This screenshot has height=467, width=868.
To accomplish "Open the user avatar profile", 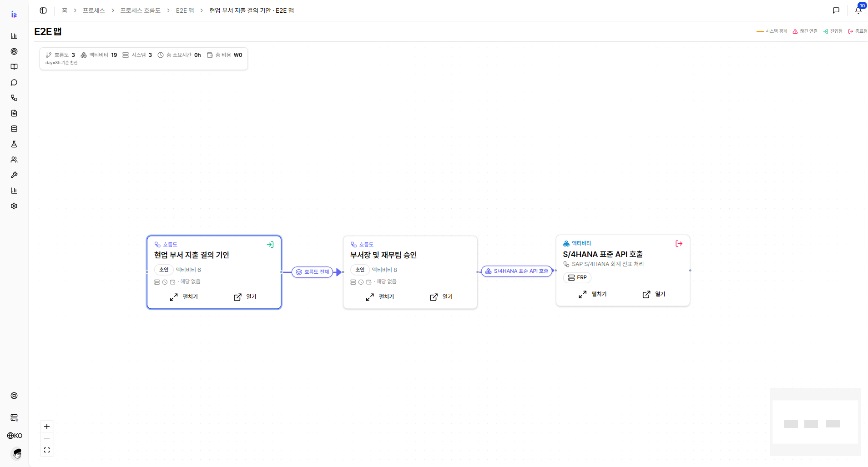I will pyautogui.click(x=17, y=453).
